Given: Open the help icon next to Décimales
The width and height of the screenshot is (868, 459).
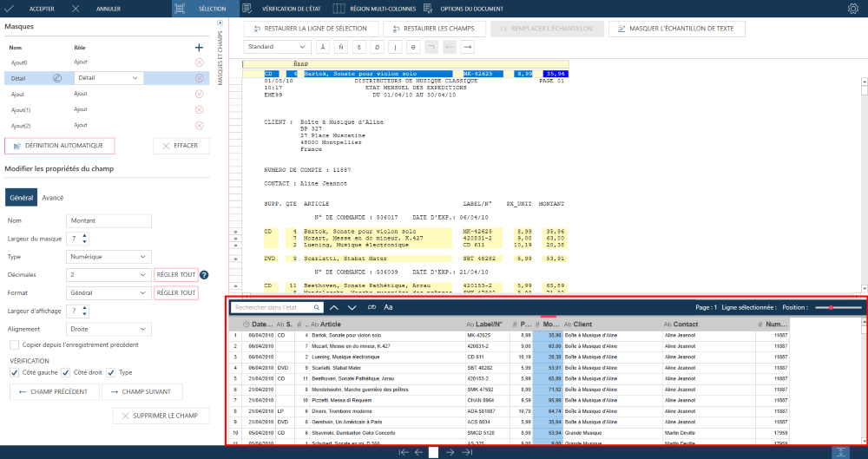Looking at the screenshot, I should (204, 275).
